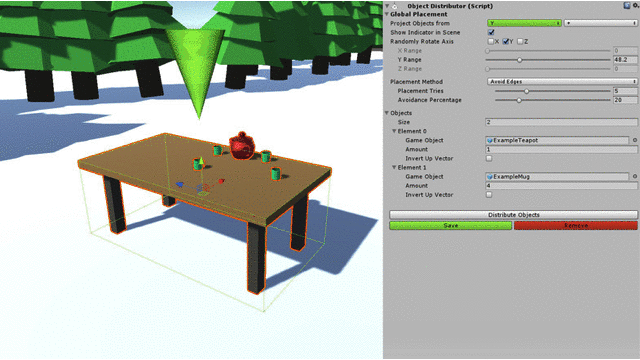
Task: Edit the Avoidance Percentage value field
Action: pos(625,100)
